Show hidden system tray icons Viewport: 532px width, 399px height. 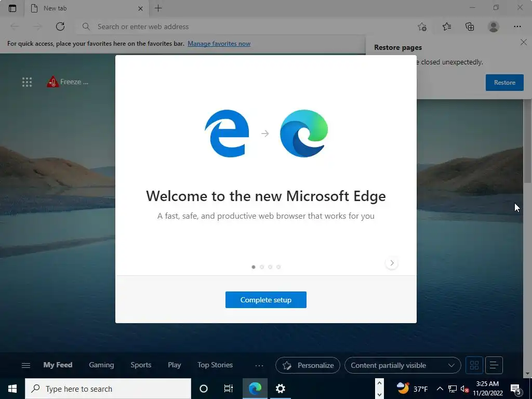tap(440, 389)
